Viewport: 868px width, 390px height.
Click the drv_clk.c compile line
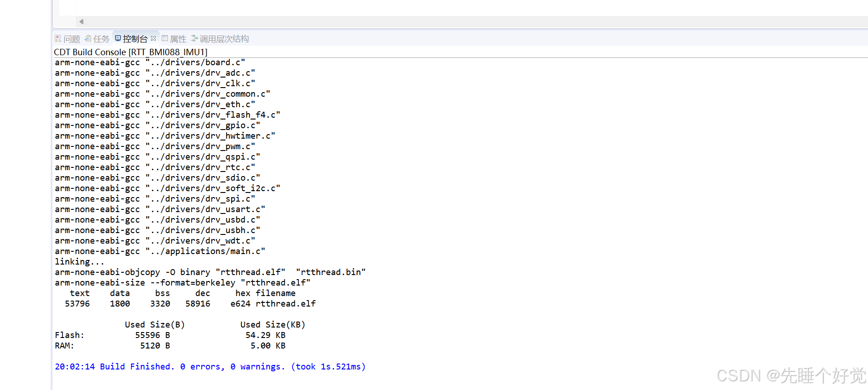click(155, 83)
